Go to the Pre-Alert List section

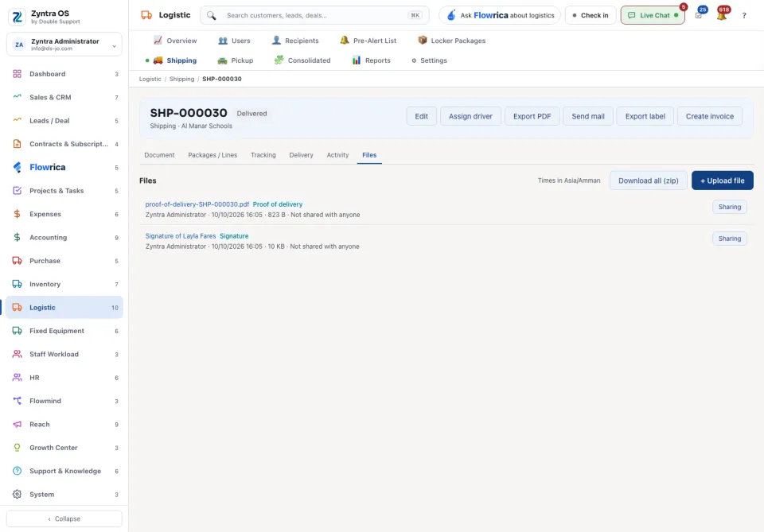368,41
